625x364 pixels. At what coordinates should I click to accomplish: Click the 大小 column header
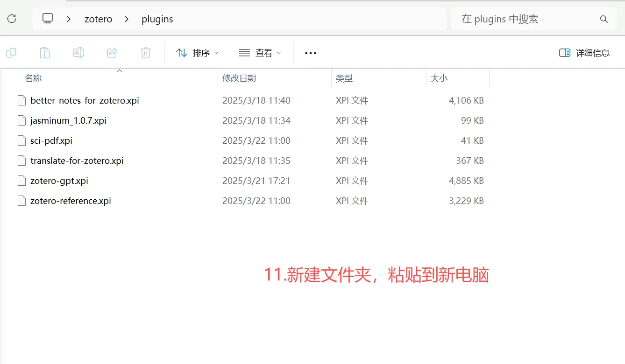pyautogui.click(x=439, y=78)
